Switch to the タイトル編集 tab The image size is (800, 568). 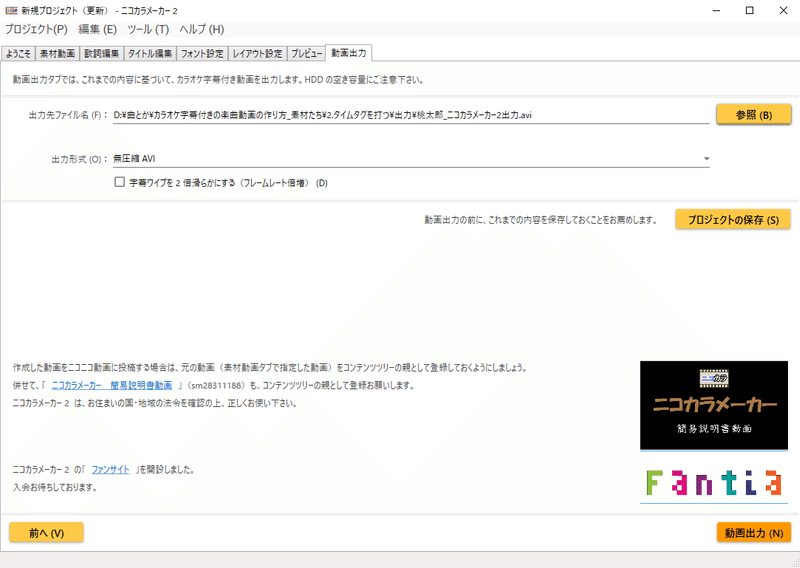tap(150, 54)
